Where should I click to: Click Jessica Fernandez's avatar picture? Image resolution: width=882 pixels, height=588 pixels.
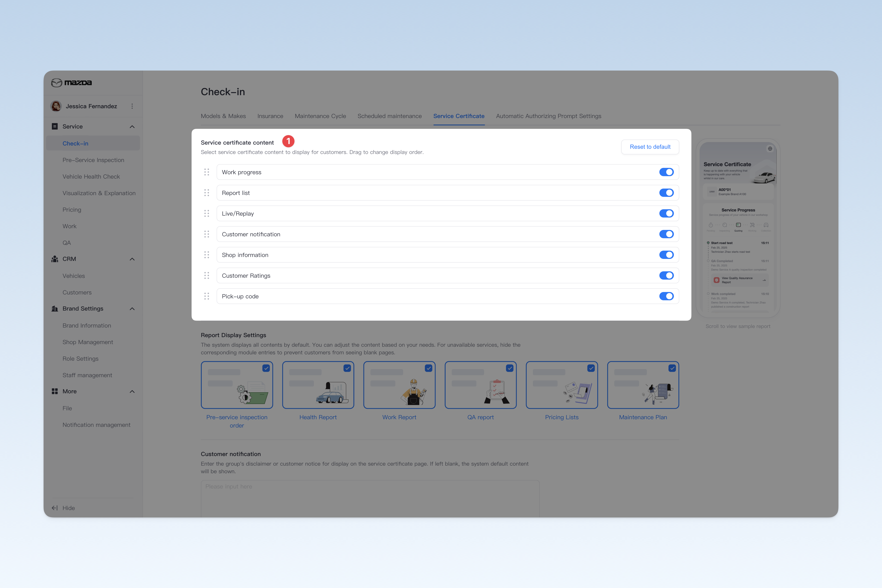(56, 106)
